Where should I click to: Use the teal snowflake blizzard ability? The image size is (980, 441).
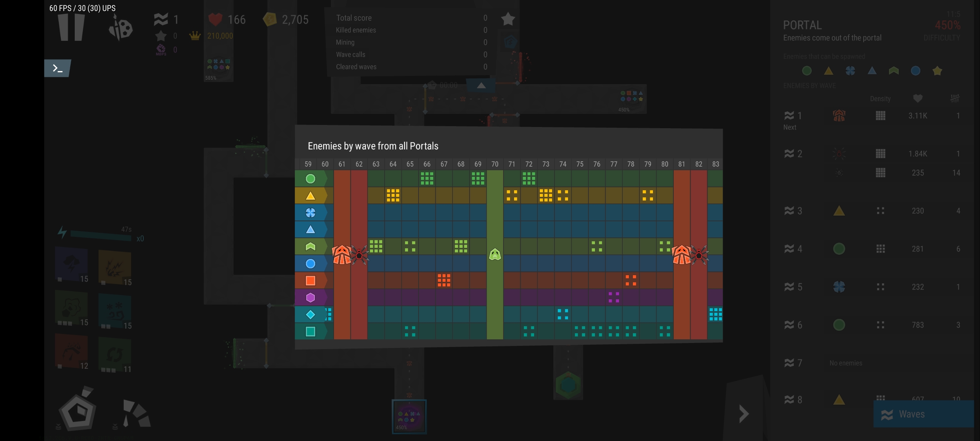(115, 311)
